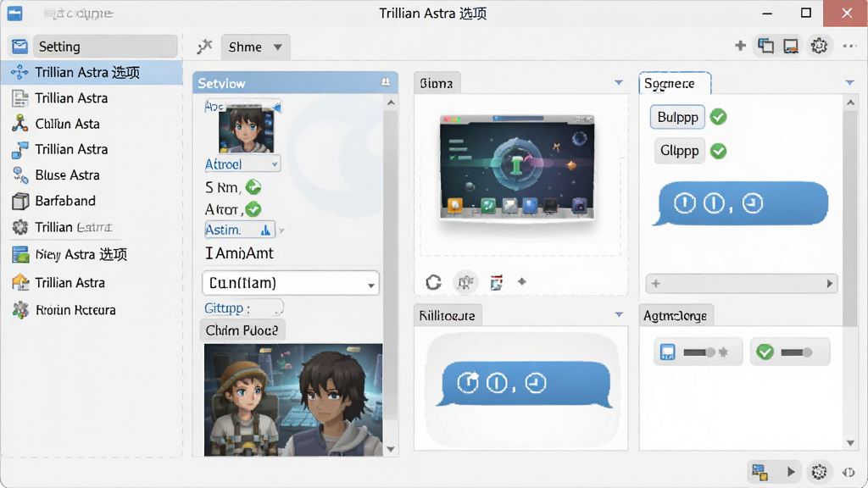Switch to the Biona tab
Viewport: 868px width, 488px height.
pos(437,83)
